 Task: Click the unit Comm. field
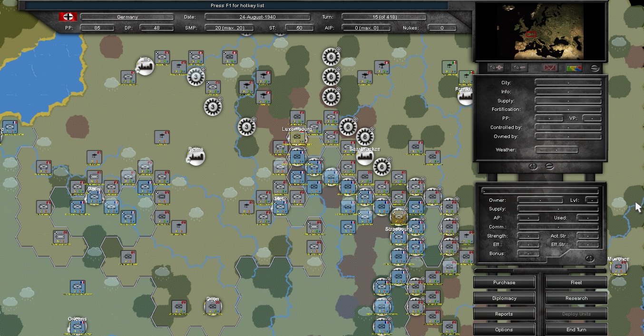[558, 227]
